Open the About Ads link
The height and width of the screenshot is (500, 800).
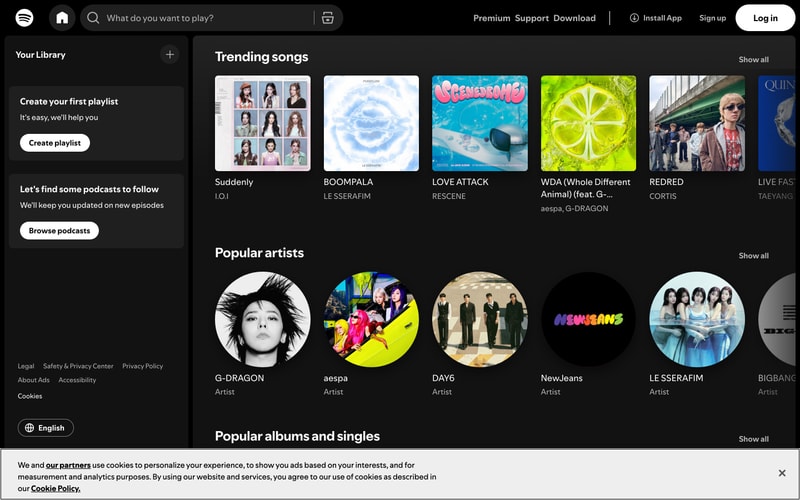(x=34, y=380)
